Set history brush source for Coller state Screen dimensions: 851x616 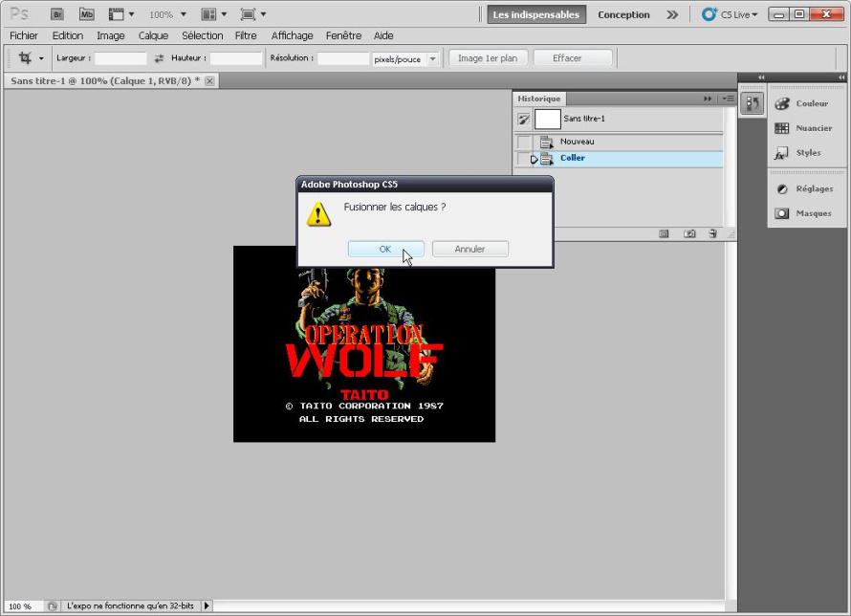coord(523,159)
